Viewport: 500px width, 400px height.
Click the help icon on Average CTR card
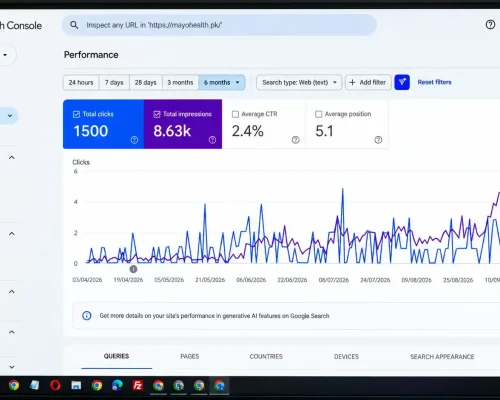click(296, 140)
